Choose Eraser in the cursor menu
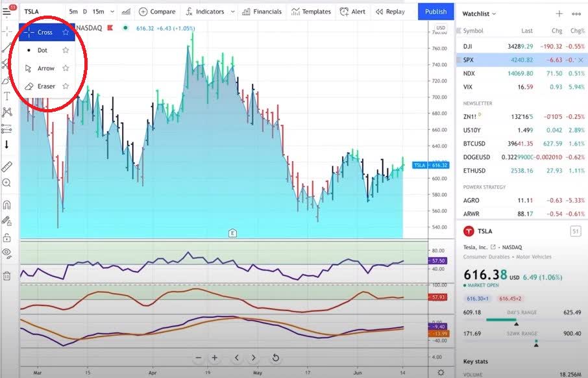The height and width of the screenshot is (378, 588). tap(45, 86)
